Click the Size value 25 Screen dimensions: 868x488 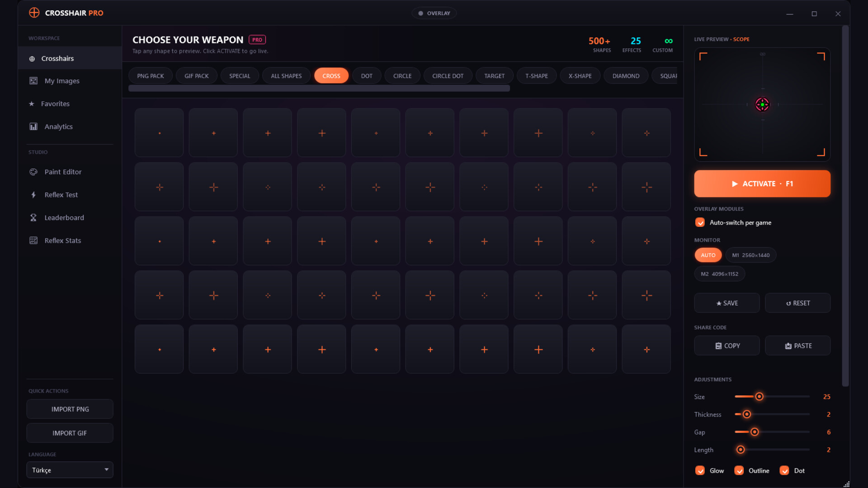click(826, 397)
